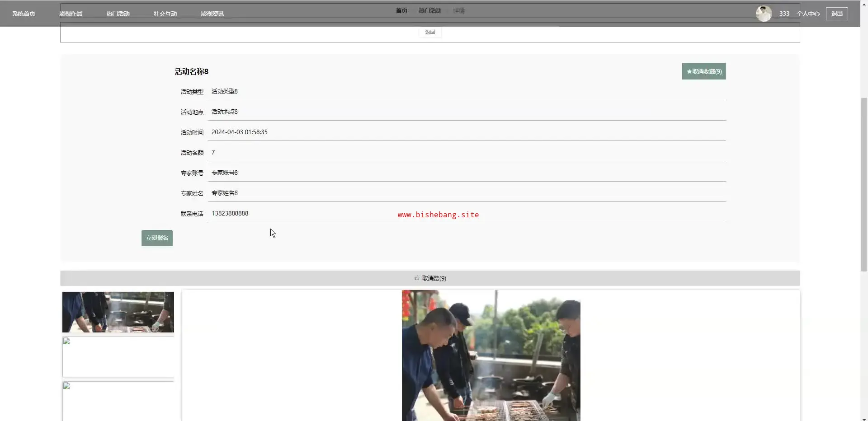The image size is (868, 421).
Task: Click the 联系电话 field label
Action: [192, 214]
